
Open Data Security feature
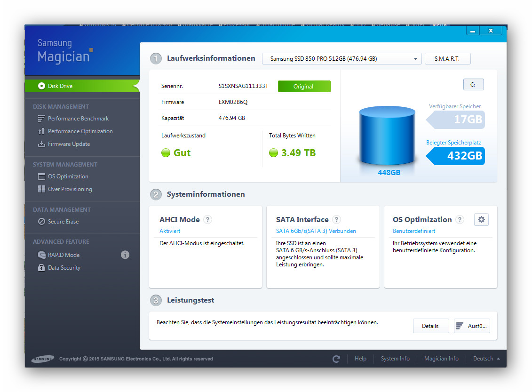pyautogui.click(x=64, y=268)
